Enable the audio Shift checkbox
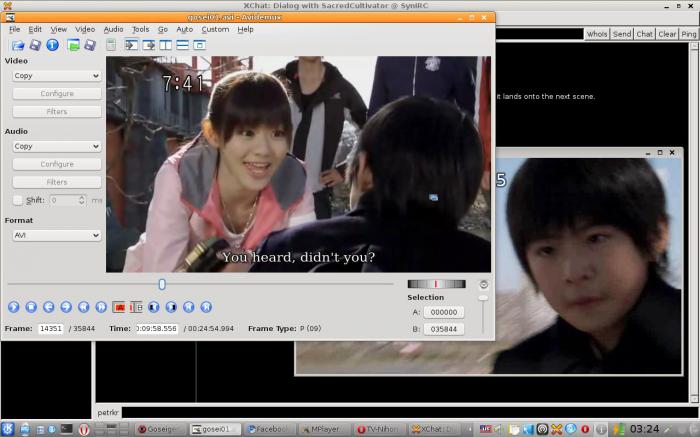 (18, 200)
